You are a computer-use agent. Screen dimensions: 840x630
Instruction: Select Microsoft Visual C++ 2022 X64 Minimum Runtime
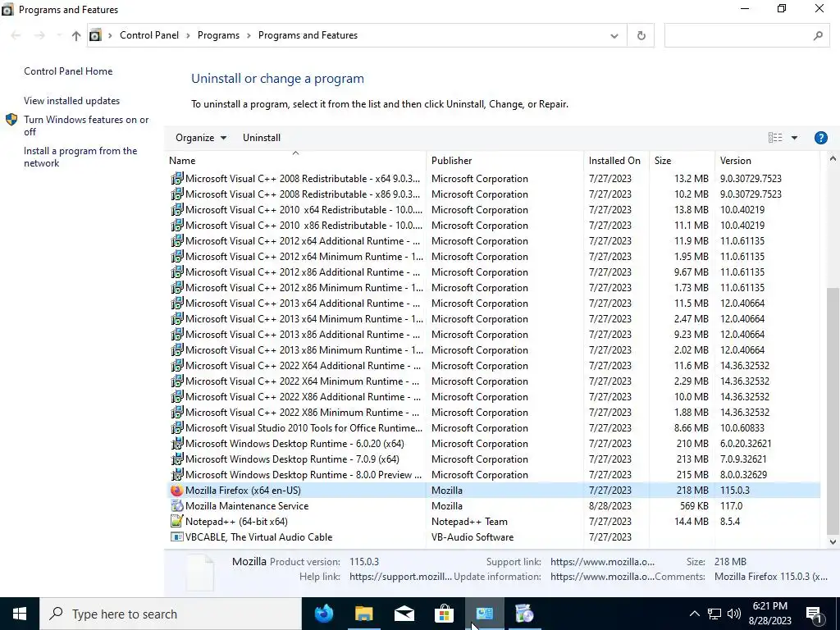pyautogui.click(x=493, y=381)
